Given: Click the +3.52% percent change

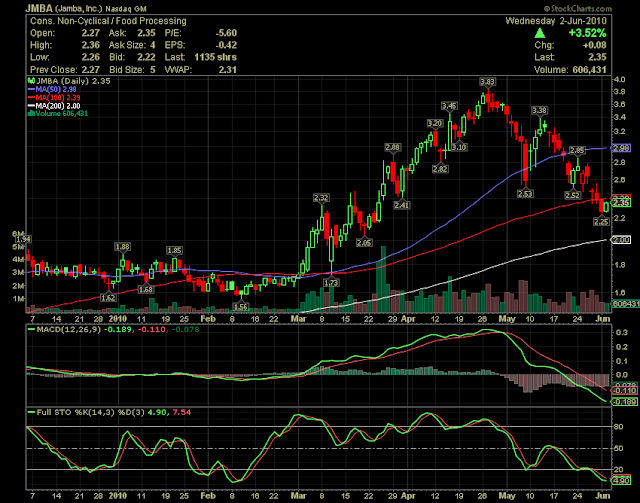Looking at the screenshot, I should [x=587, y=33].
